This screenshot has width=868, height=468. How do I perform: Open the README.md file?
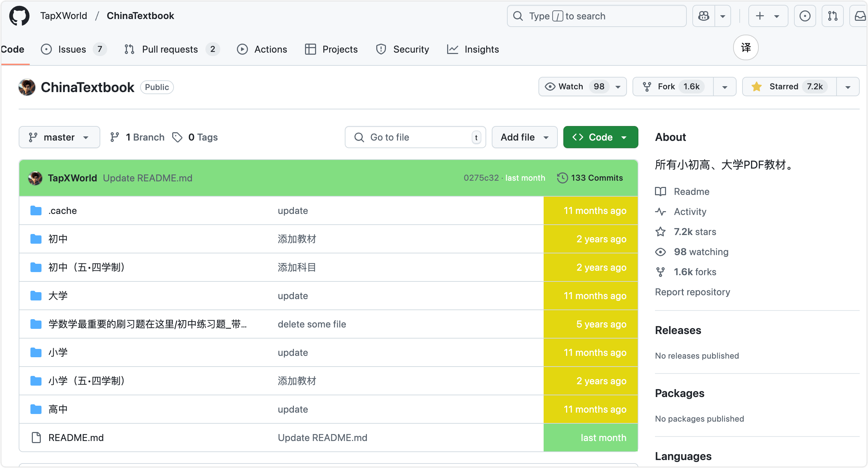pyautogui.click(x=76, y=438)
